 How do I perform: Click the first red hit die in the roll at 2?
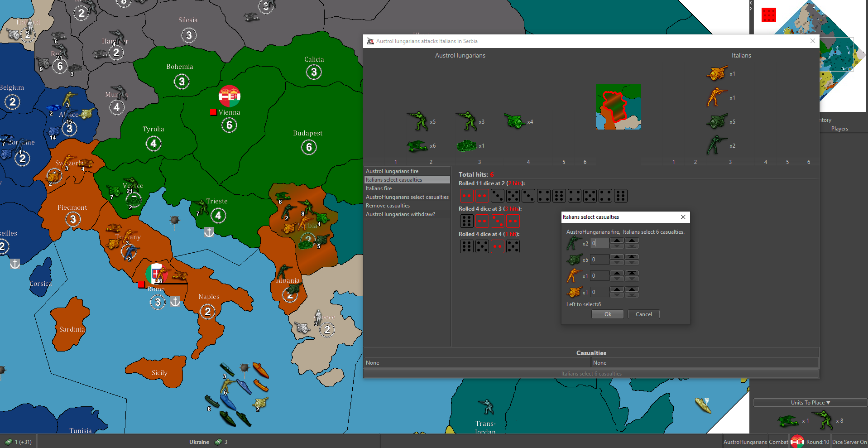(x=466, y=196)
